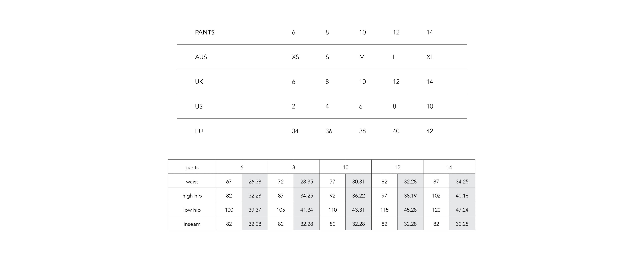Click XS size in AUS row
The image size is (644, 254).
coord(295,57)
